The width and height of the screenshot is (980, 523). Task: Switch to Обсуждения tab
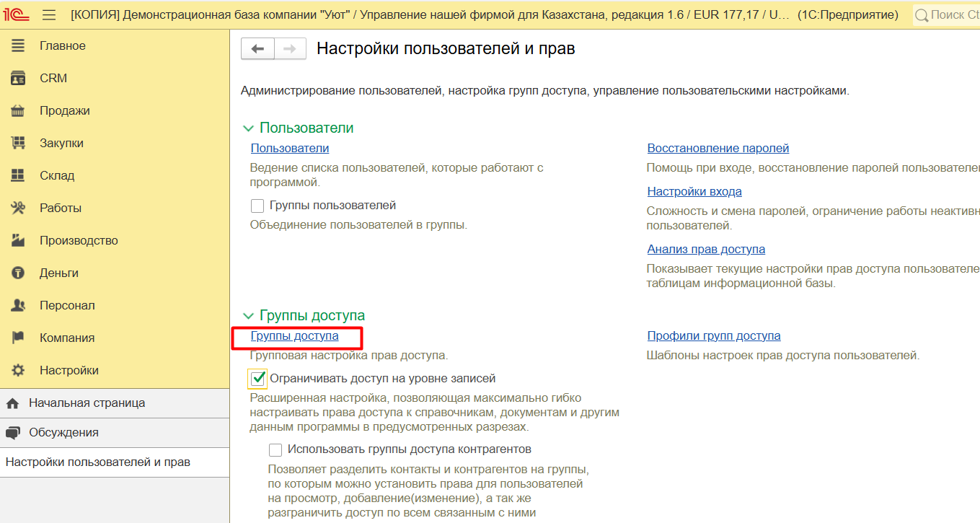(x=63, y=433)
